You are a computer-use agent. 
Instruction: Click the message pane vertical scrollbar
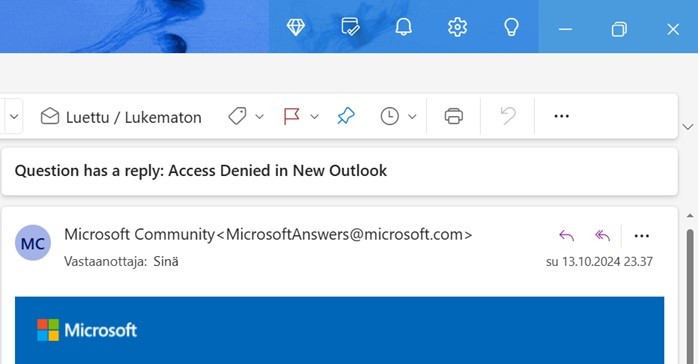[x=690, y=295]
